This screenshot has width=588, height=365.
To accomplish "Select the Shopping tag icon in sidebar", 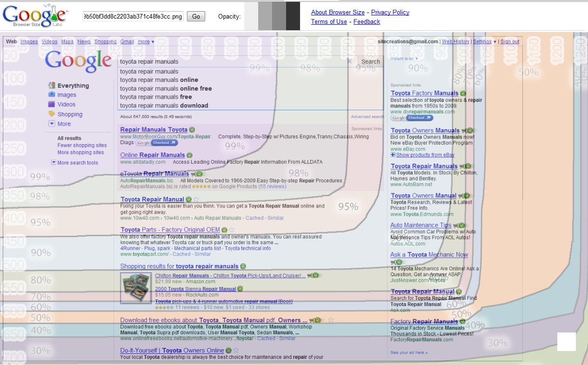I will click(x=52, y=114).
